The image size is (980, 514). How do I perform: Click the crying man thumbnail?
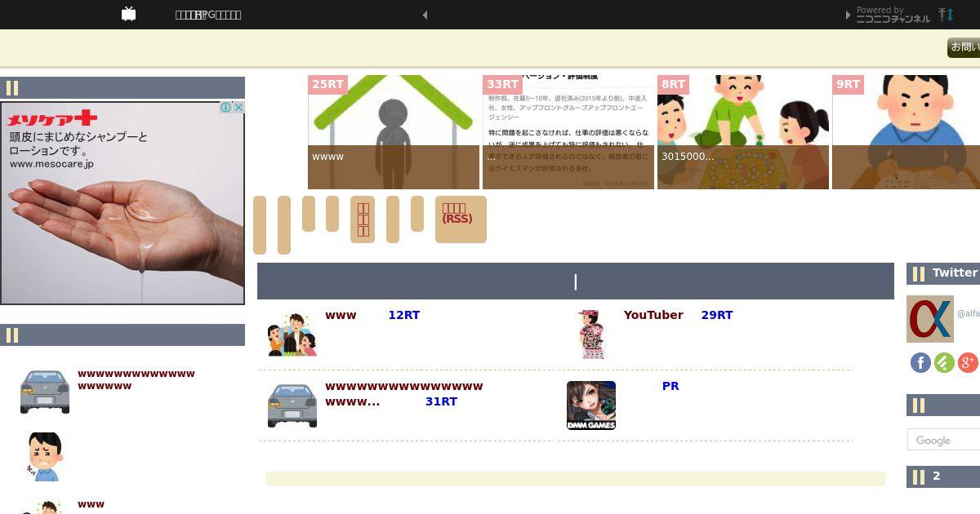click(45, 457)
